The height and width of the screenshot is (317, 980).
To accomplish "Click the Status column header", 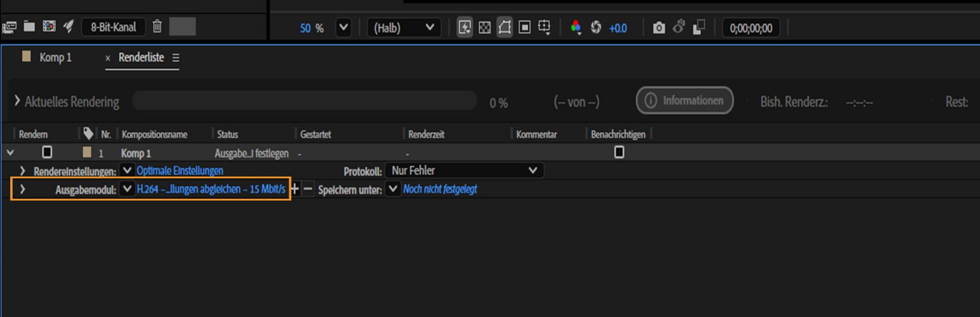I will click(227, 134).
